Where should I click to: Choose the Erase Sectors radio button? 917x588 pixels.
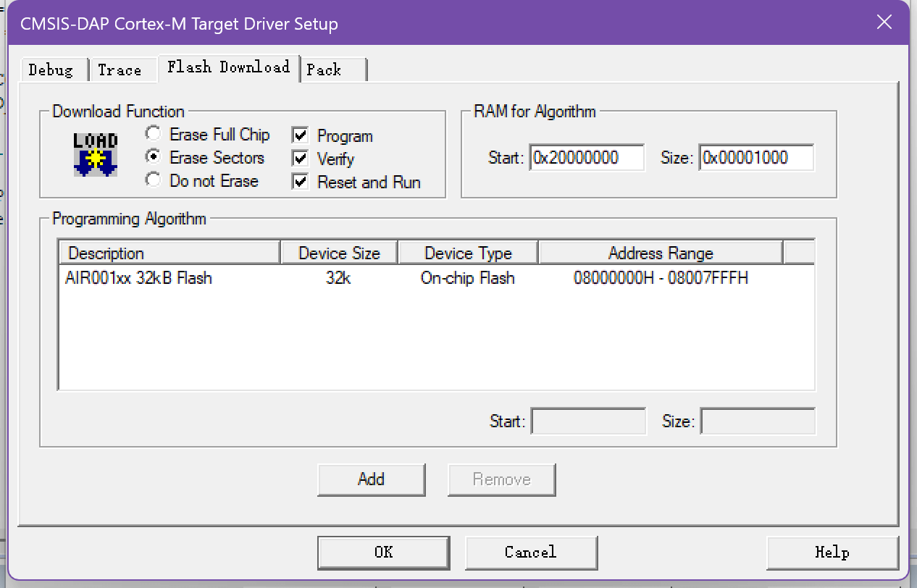click(x=153, y=158)
